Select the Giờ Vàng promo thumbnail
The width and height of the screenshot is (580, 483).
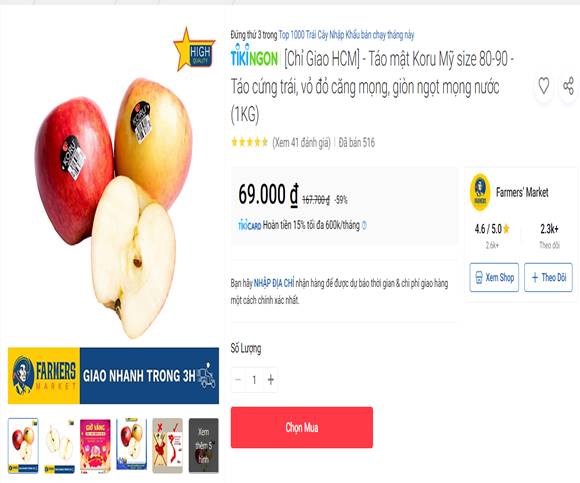click(95, 446)
